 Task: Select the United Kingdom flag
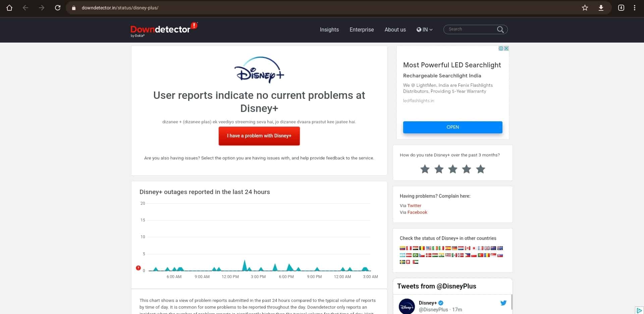487,248
